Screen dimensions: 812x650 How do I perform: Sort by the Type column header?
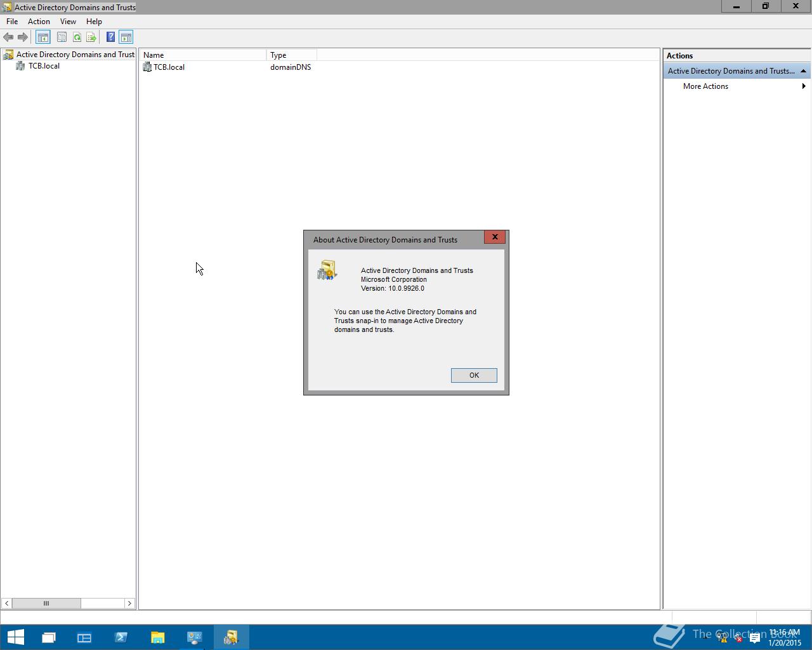click(x=291, y=55)
